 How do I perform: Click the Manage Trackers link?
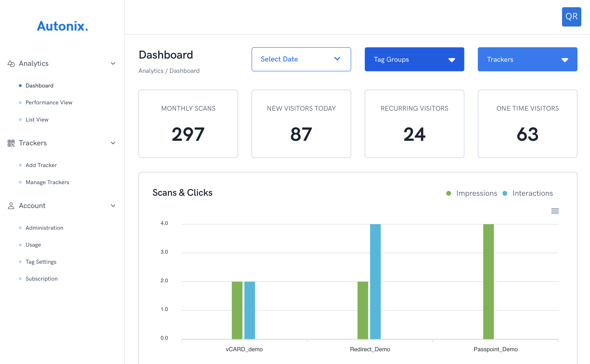click(47, 182)
